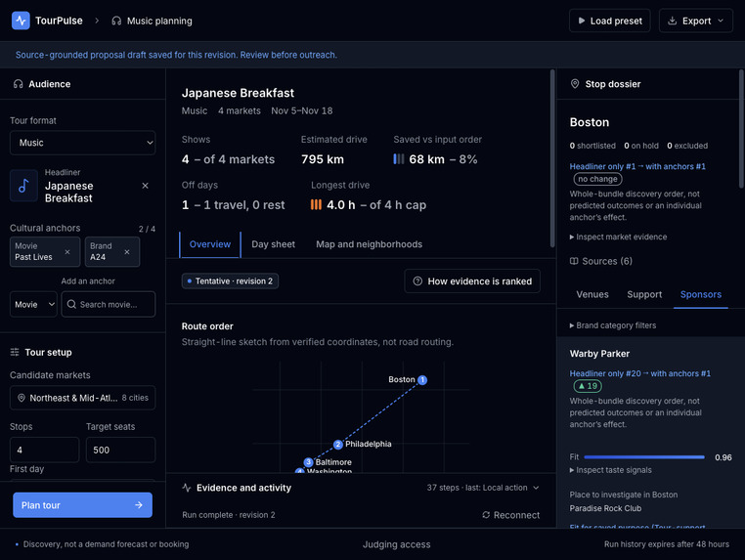Click the Search movie input field
The width and height of the screenshot is (745, 560).
click(109, 304)
